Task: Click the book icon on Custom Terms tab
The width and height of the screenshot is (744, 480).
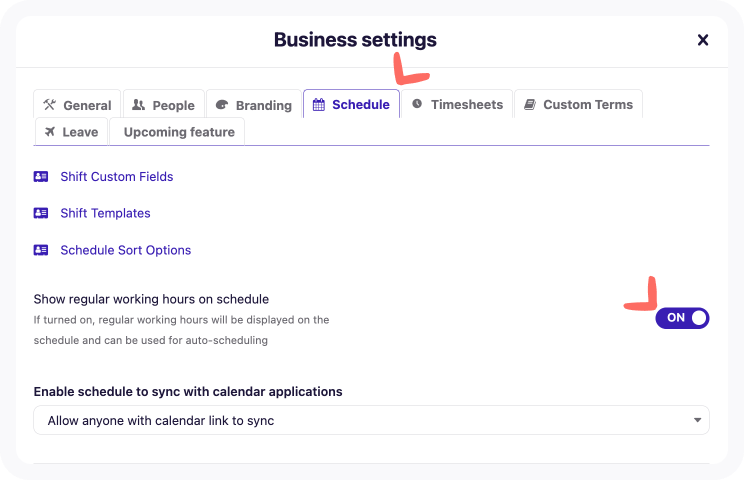Action: (530, 104)
